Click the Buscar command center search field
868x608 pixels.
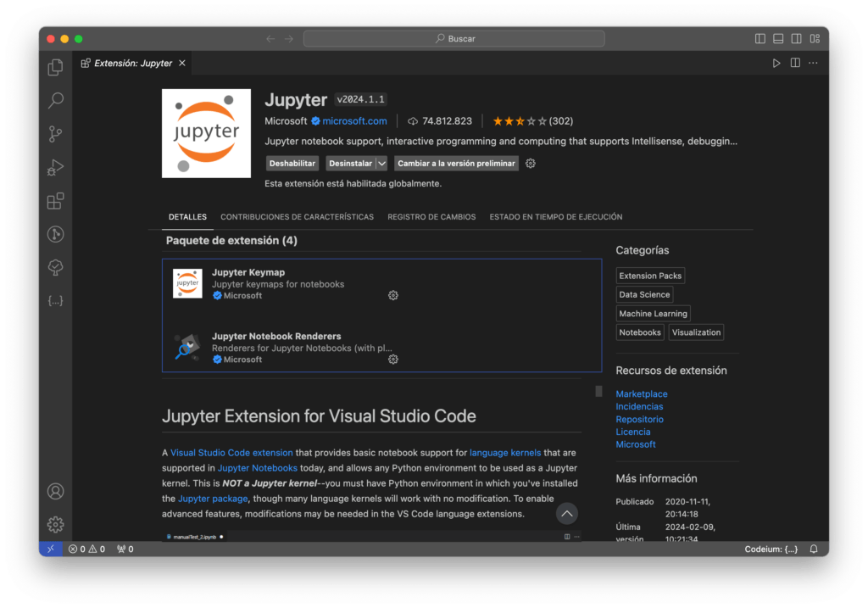click(453, 39)
